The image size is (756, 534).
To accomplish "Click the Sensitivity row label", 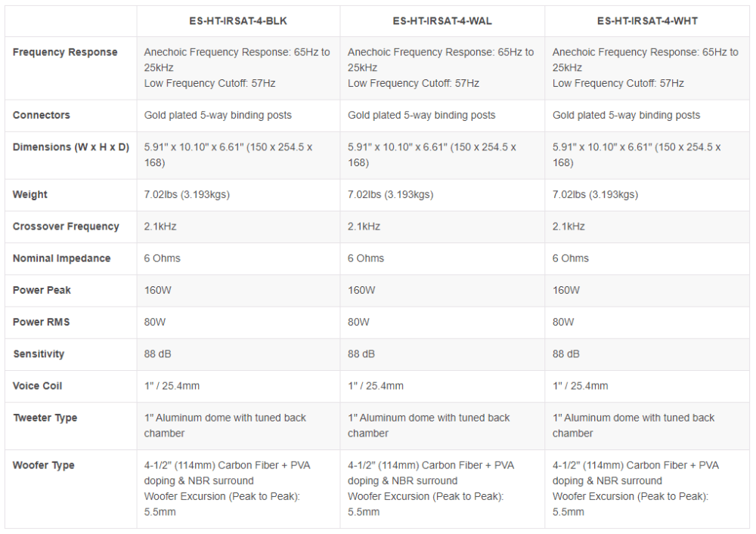I will point(39,354).
